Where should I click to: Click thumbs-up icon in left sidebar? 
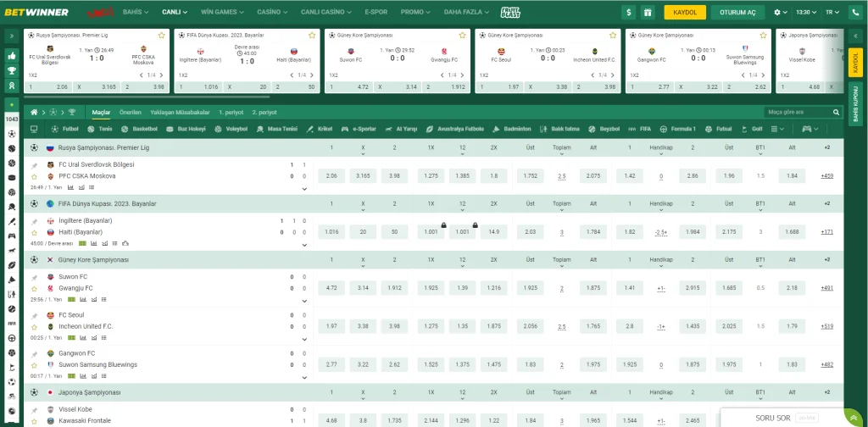coord(12,56)
